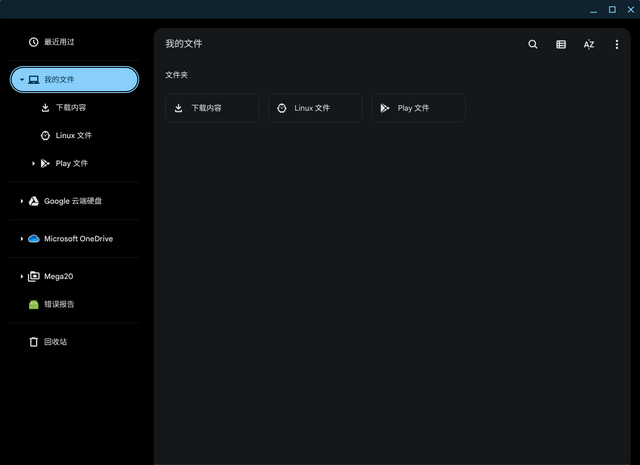
Task: Open the Linux 文件 folder card text
Action: tap(312, 108)
